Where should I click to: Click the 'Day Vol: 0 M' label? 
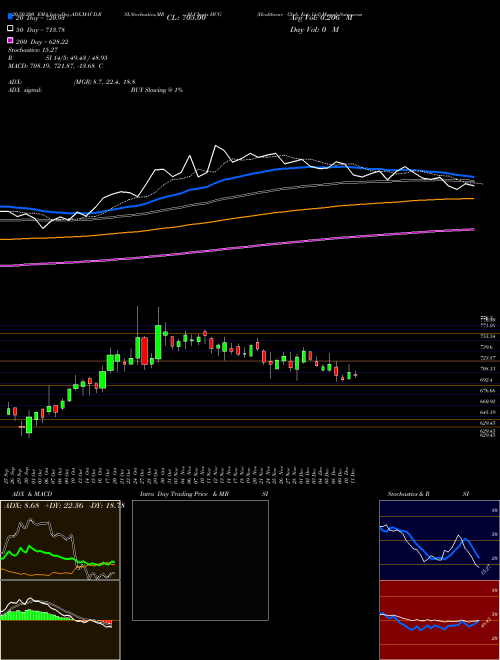coord(314,29)
